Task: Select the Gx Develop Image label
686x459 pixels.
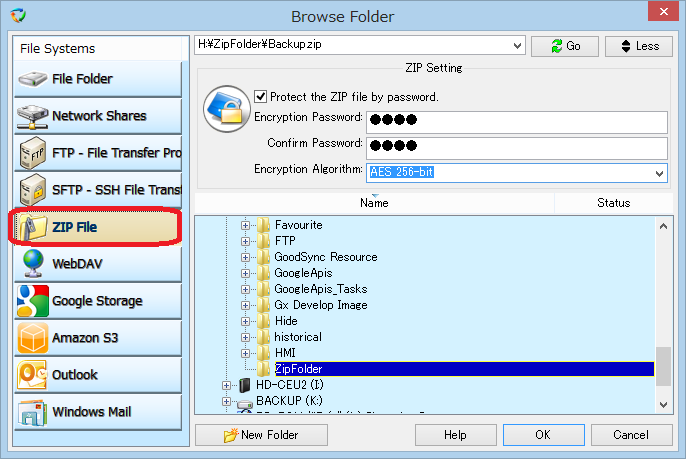Action: [x=321, y=305]
